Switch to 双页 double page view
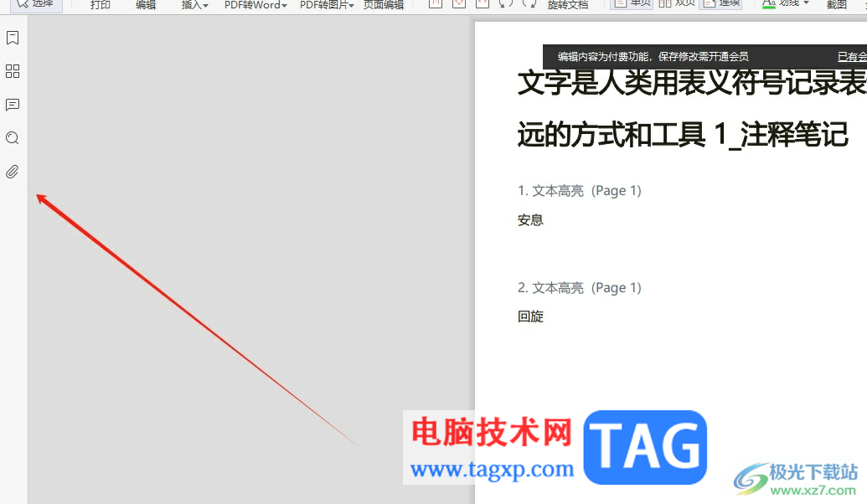The height and width of the screenshot is (504, 867). 677,3
